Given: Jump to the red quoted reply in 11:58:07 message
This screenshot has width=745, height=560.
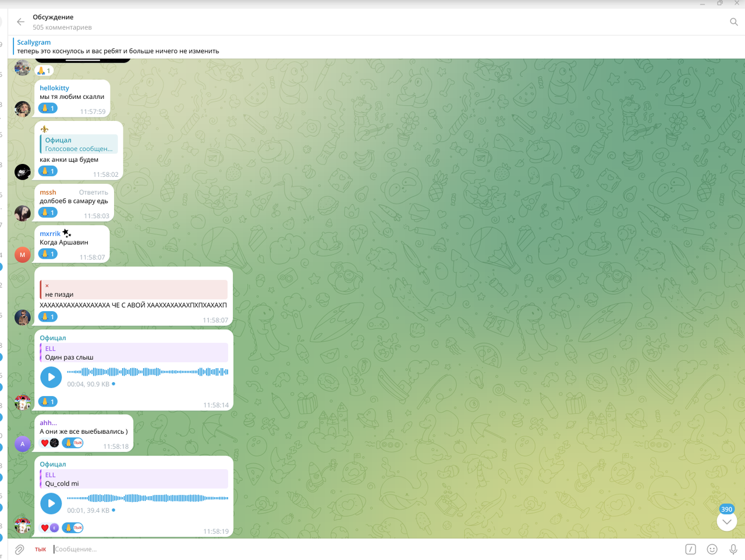Looking at the screenshot, I should pos(133,290).
